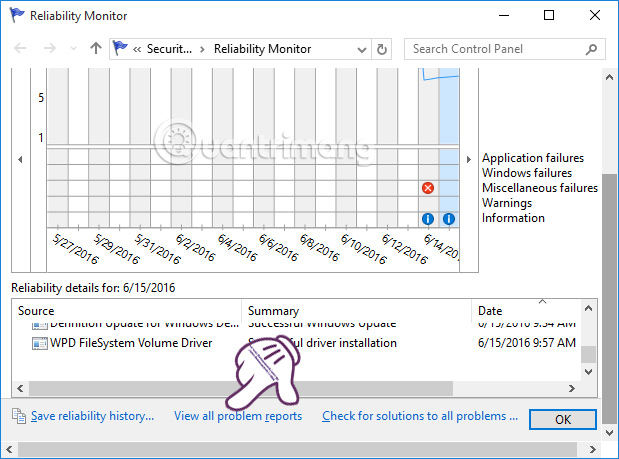Click the details list horizontal scrollbar thumb
Image resolution: width=619 pixels, height=459 pixels.
pos(241,388)
